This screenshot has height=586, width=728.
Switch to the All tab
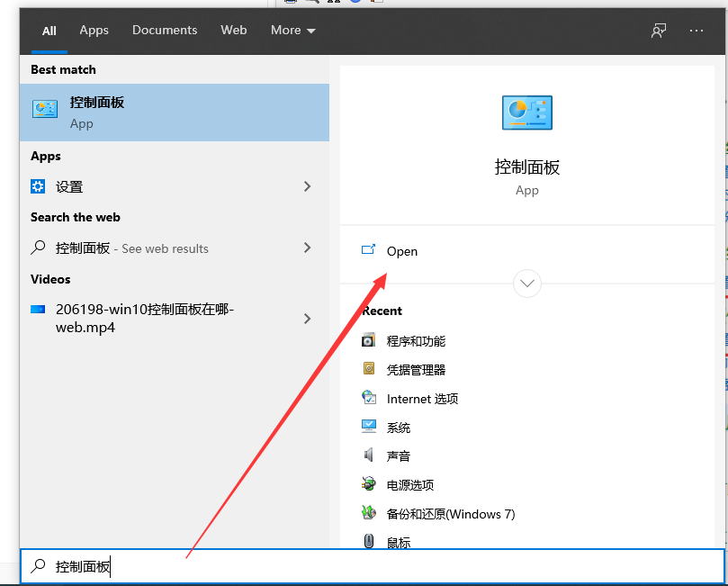coord(49,31)
